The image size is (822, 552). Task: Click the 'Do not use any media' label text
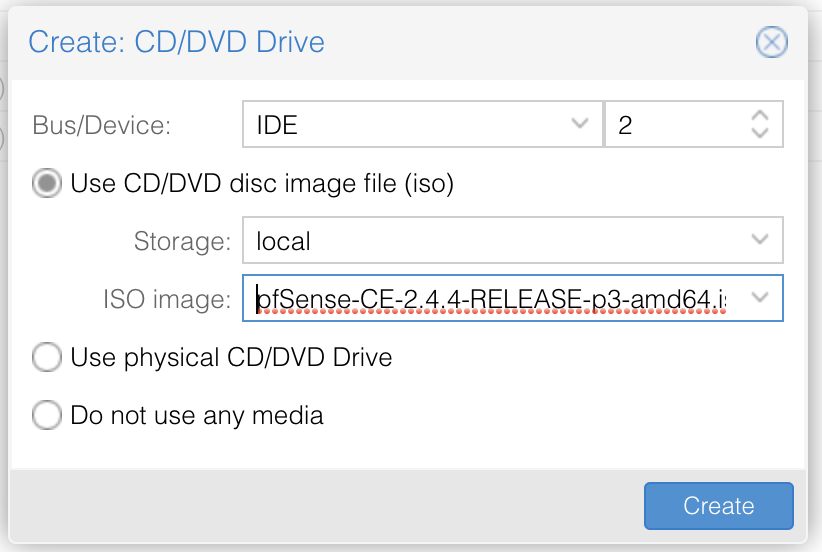(x=197, y=414)
